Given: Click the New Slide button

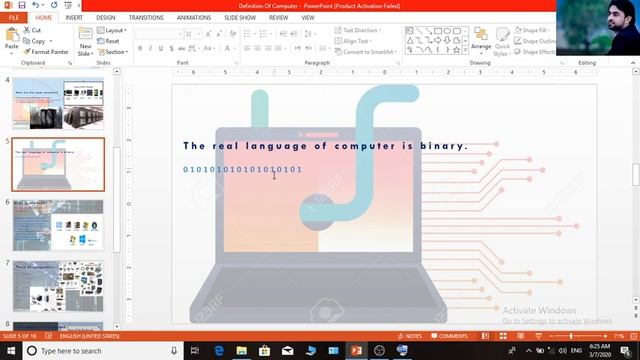Looking at the screenshot, I should [85, 42].
